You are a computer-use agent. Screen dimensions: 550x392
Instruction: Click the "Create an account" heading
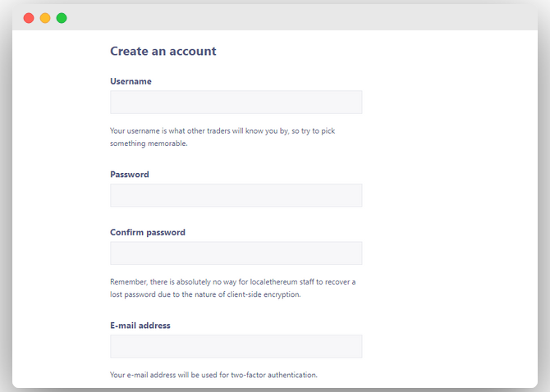163,51
